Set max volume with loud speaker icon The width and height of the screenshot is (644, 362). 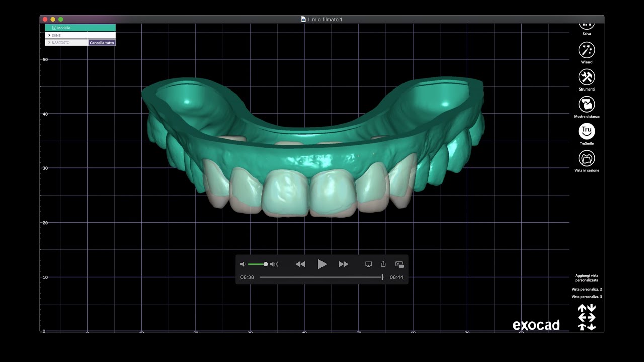(x=274, y=264)
